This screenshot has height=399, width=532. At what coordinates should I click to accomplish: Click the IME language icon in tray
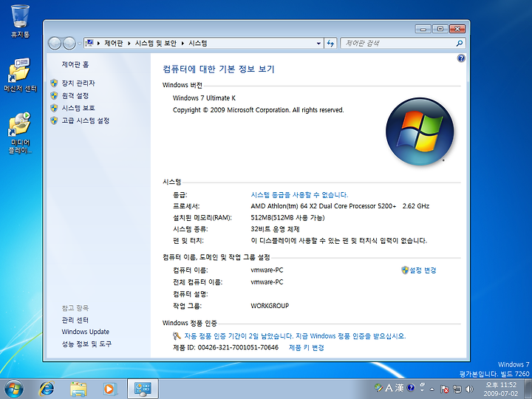[x=378, y=387]
